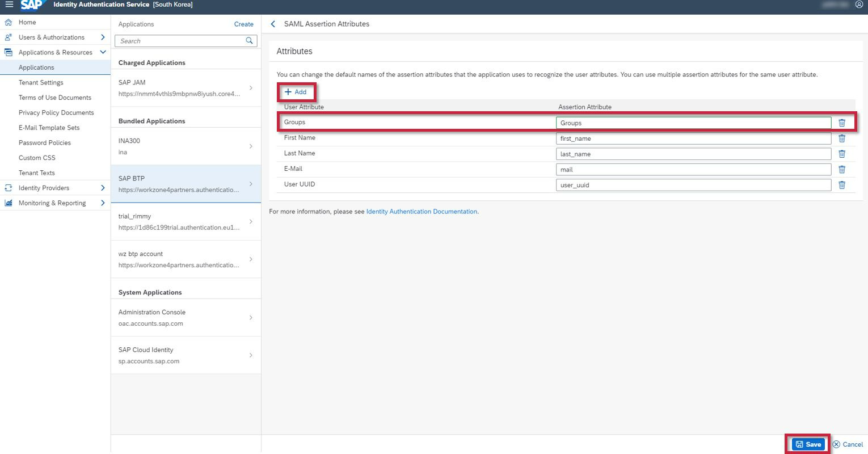The image size is (868, 454).
Task: Expand Users & Authorizations section
Action: (x=103, y=37)
